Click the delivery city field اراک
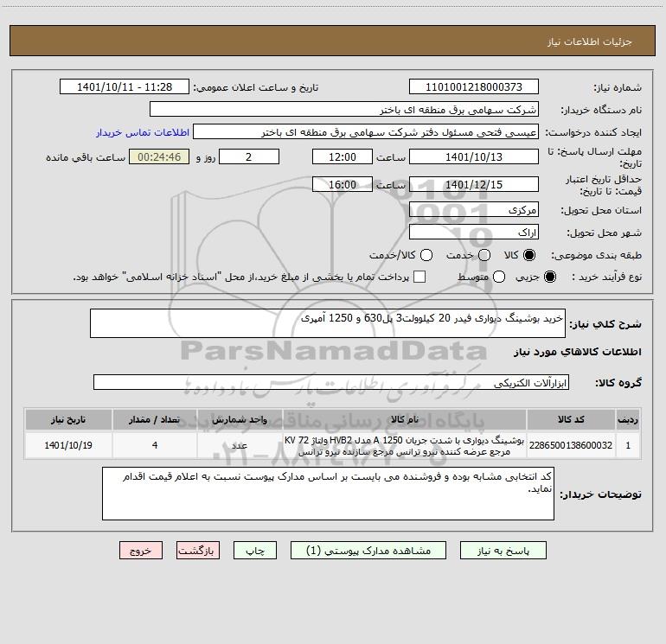Image resolution: width=666 pixels, height=644 pixels. pos(474,233)
